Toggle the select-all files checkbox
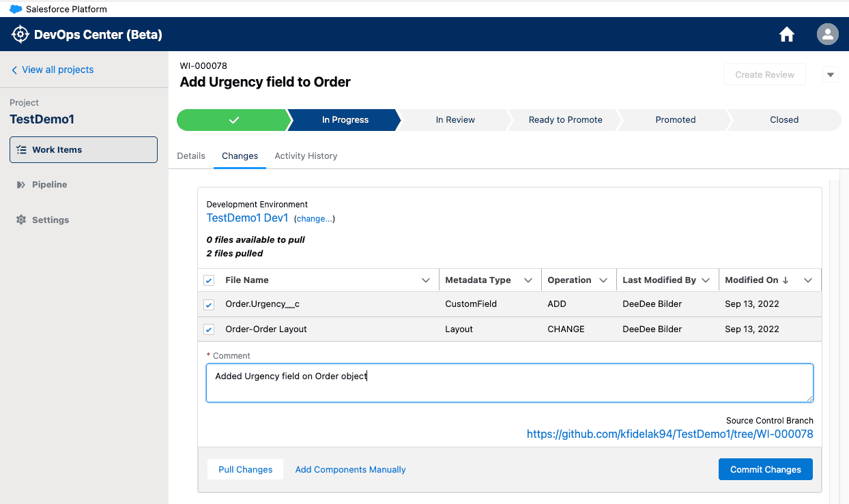The width and height of the screenshot is (849, 504). pos(210,280)
